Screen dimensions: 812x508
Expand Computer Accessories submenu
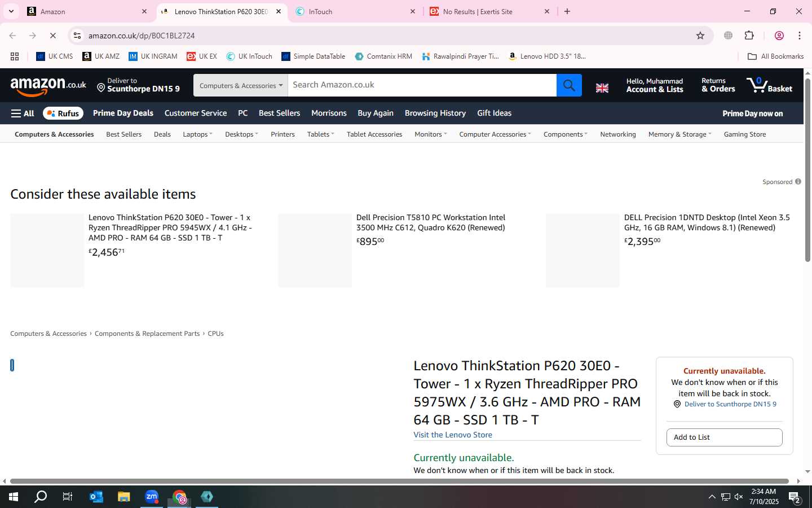coord(495,134)
